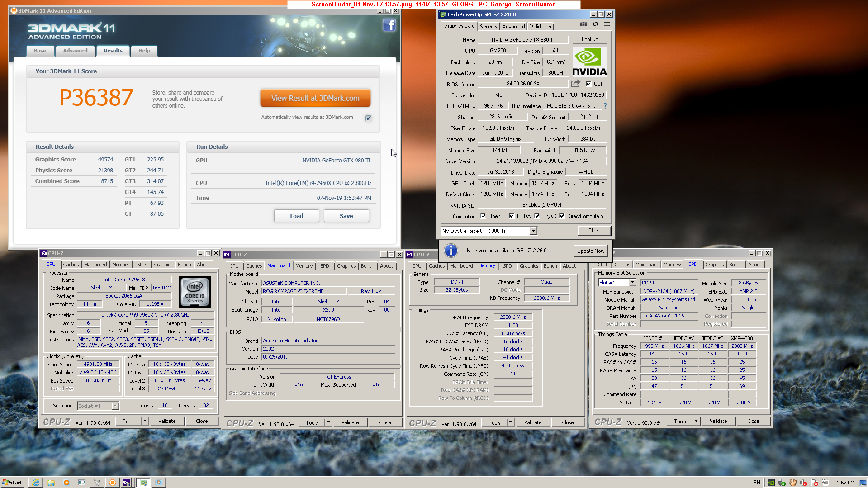Switch to Advanced tab in 3DMark 11
The height and width of the screenshot is (488, 868).
coord(75,51)
